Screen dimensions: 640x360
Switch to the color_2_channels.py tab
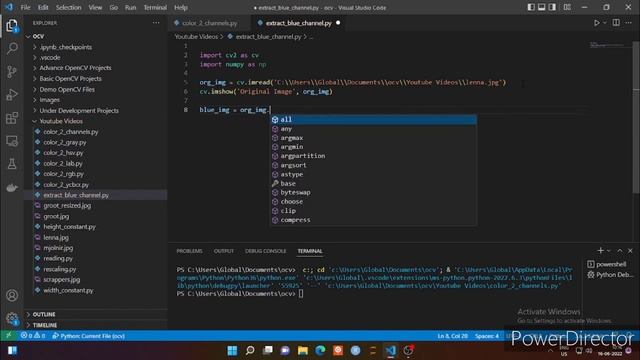(209, 23)
